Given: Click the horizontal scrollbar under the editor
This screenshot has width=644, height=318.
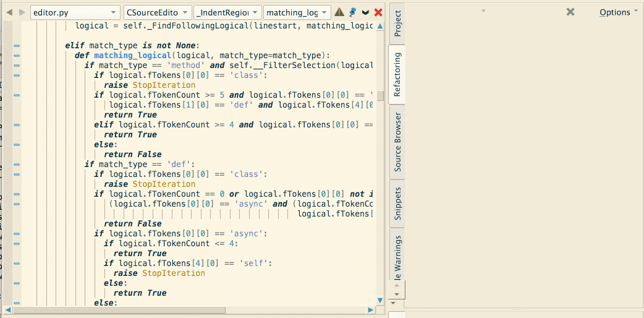Looking at the screenshot, I should tap(185, 309).
